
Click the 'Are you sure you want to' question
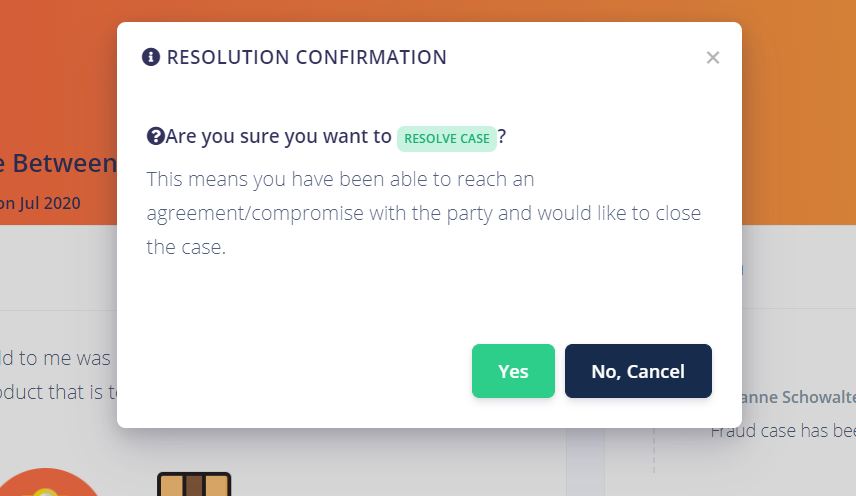pos(278,137)
